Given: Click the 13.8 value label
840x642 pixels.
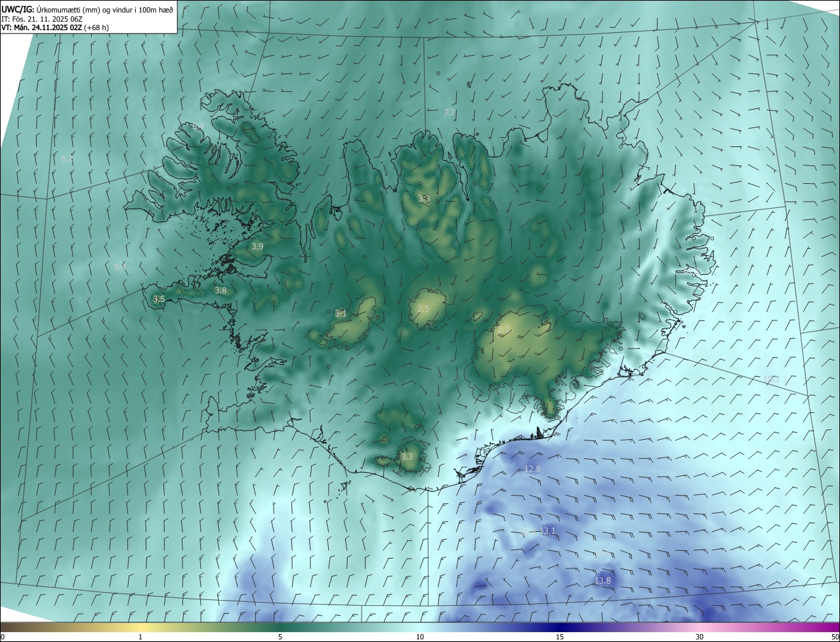Looking at the screenshot, I should coord(602,581).
